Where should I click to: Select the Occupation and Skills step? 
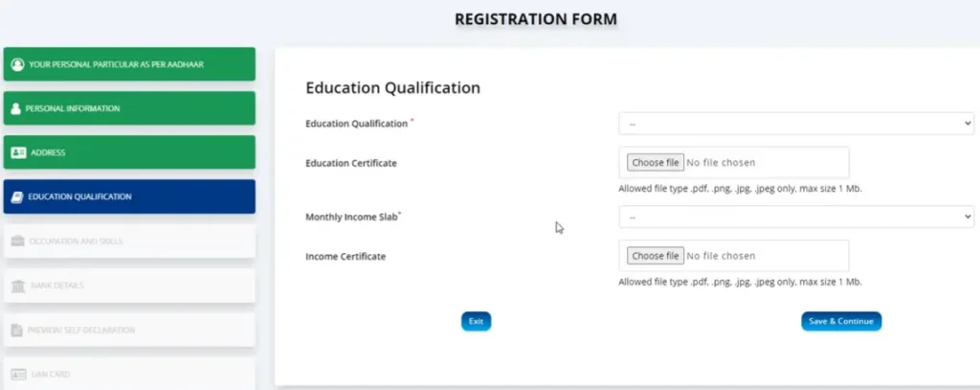tap(76, 241)
